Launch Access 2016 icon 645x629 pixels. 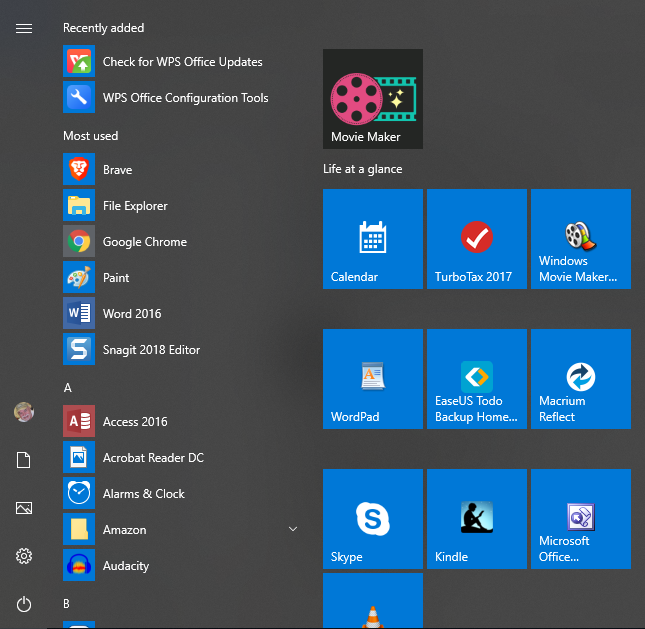tap(79, 421)
